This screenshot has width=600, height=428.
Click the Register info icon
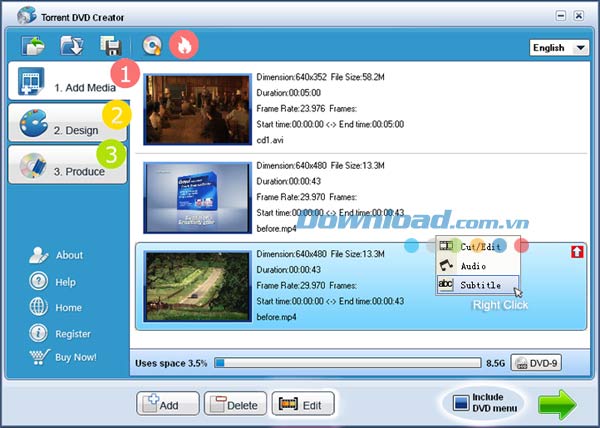point(38,333)
